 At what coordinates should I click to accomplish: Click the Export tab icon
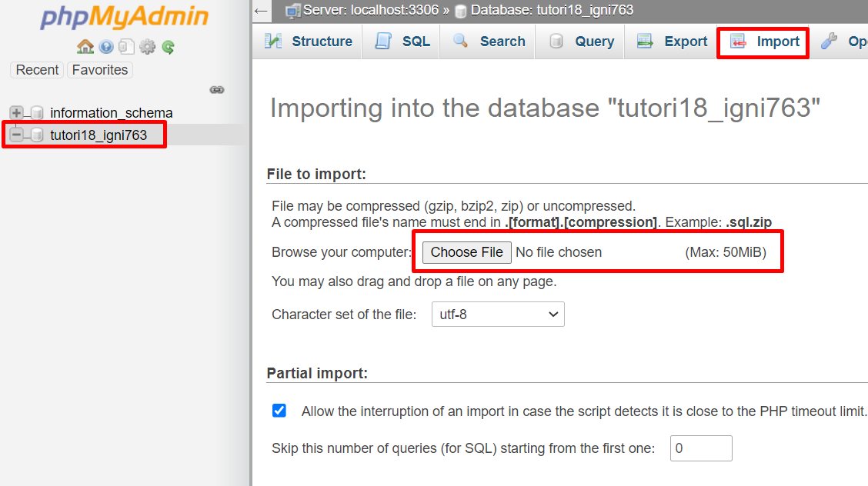point(645,41)
